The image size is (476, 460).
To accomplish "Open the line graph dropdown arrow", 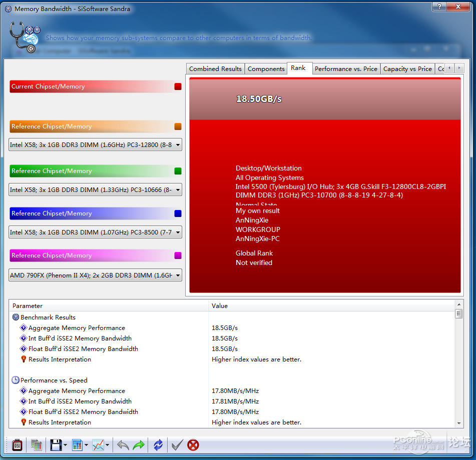I will click(108, 445).
